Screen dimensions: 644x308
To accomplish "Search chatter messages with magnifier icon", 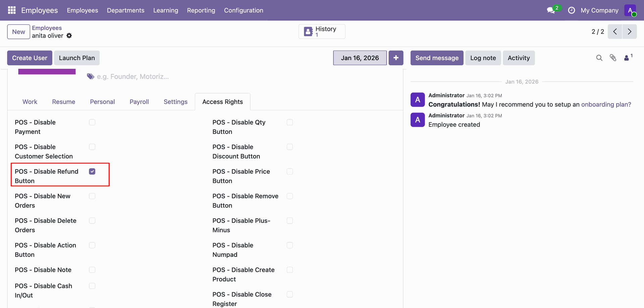I will click(x=599, y=58).
